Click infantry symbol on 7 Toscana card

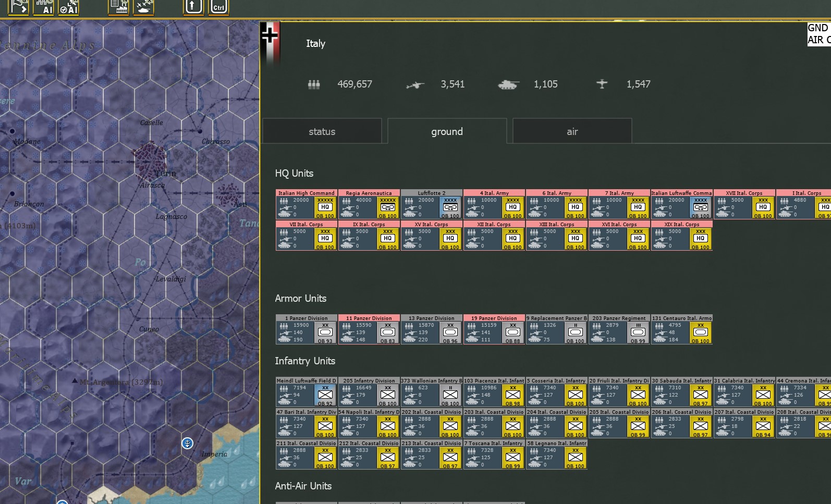513,457
